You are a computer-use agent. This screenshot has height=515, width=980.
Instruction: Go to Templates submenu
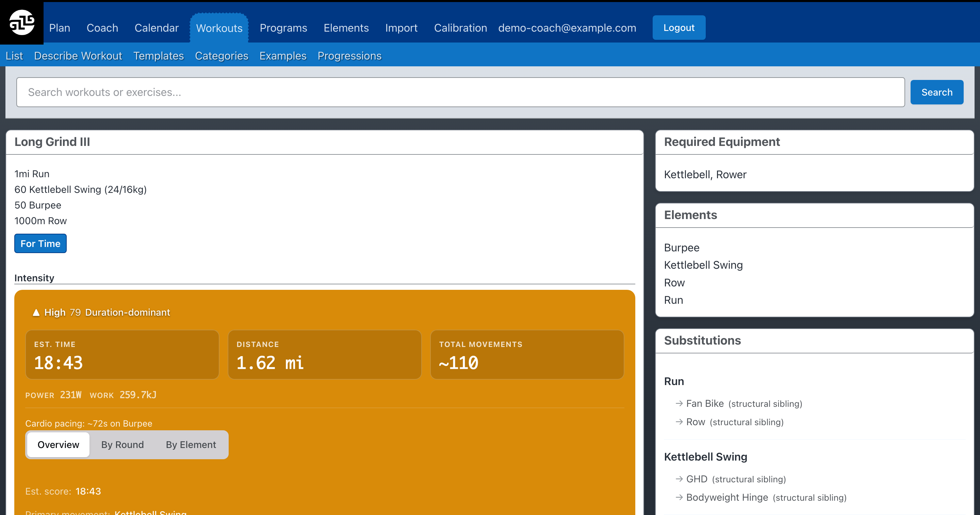(x=158, y=56)
